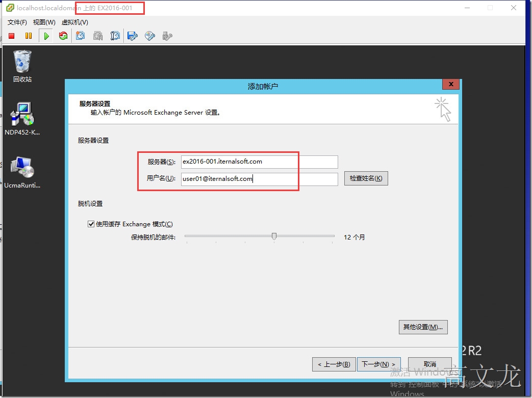Close the 添加帐户 dialog
This screenshot has height=398, width=532.
(x=451, y=84)
